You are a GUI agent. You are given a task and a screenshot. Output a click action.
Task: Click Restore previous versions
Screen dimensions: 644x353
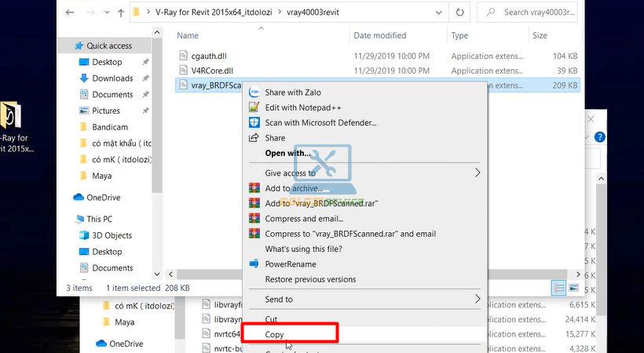coord(310,279)
